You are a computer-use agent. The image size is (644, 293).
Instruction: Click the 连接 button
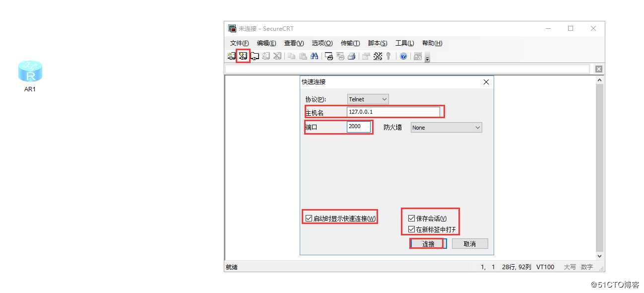click(x=429, y=244)
